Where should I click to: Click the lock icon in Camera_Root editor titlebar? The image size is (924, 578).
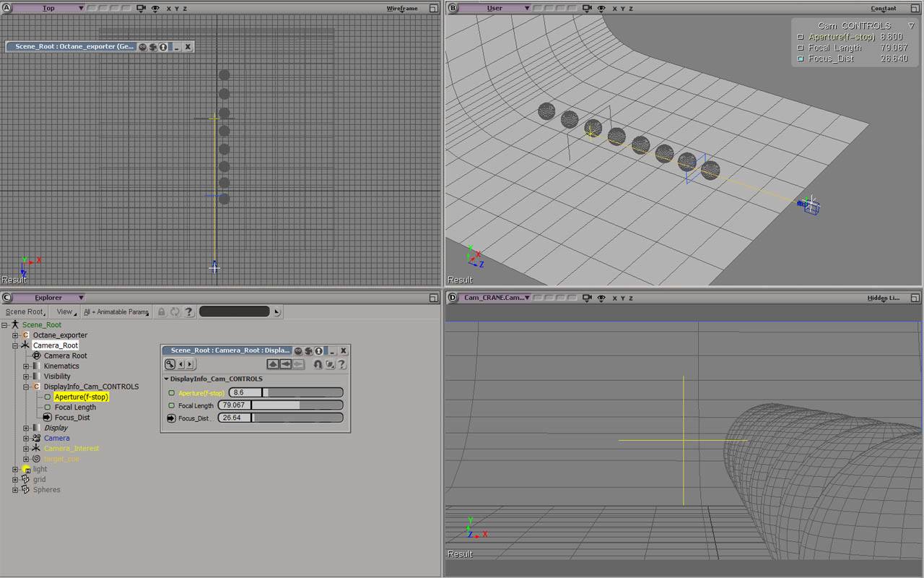tap(318, 350)
